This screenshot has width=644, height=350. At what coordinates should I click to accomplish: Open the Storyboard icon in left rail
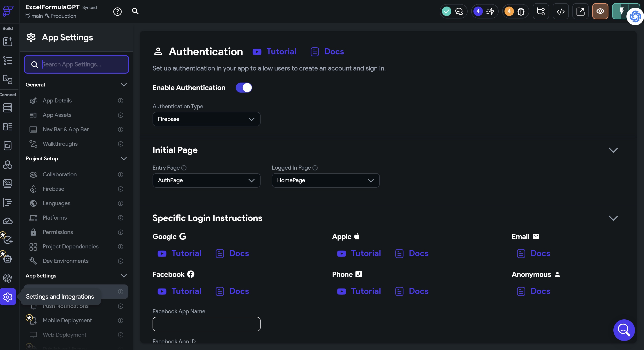[7, 79]
